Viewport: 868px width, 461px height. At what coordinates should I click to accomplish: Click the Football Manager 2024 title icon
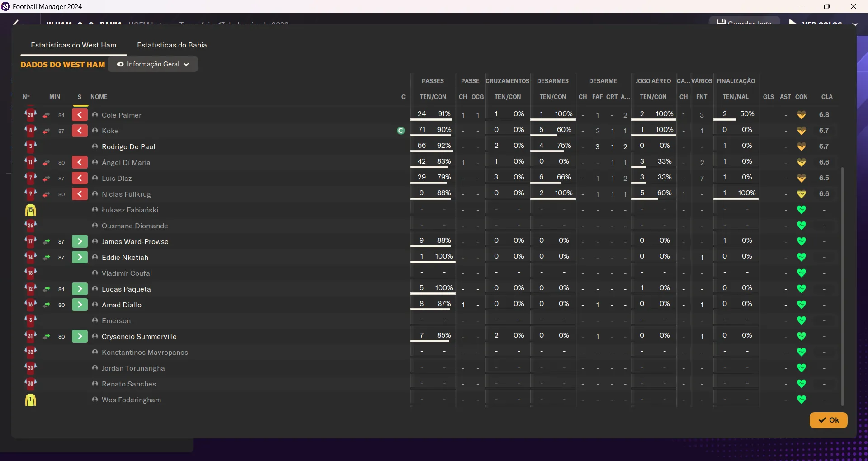(x=5, y=6)
